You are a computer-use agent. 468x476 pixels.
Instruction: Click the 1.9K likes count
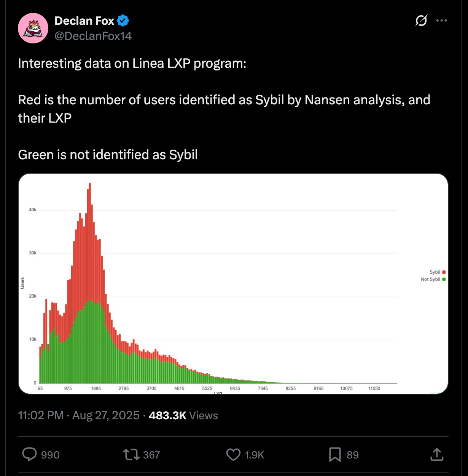pyautogui.click(x=254, y=455)
